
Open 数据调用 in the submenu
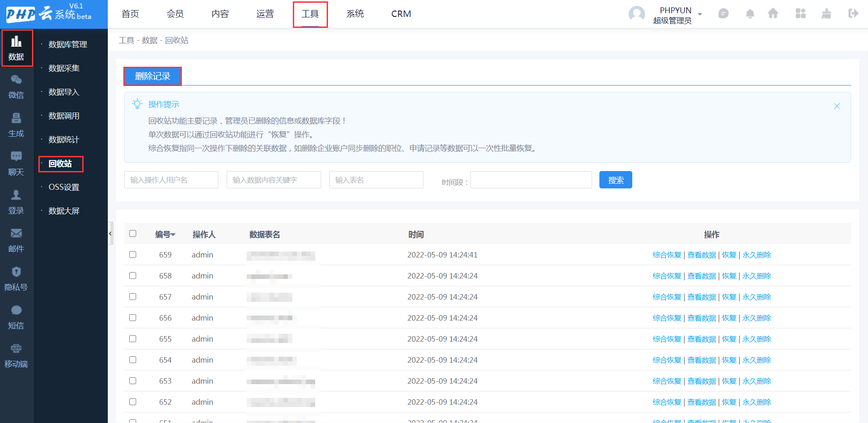pos(64,116)
